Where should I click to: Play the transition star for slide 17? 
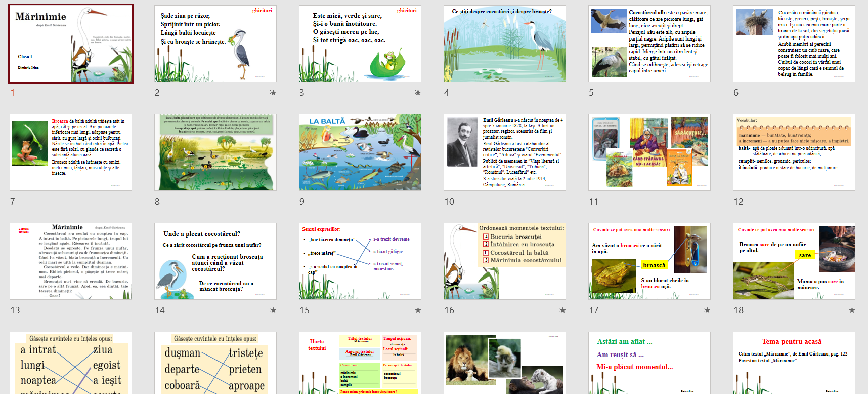pyautogui.click(x=707, y=310)
